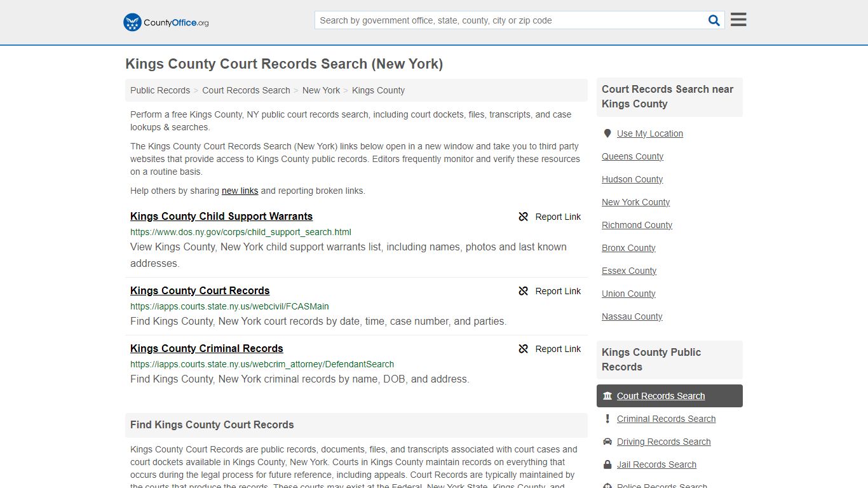Click the page title Kings County Court Records Search

284,64
